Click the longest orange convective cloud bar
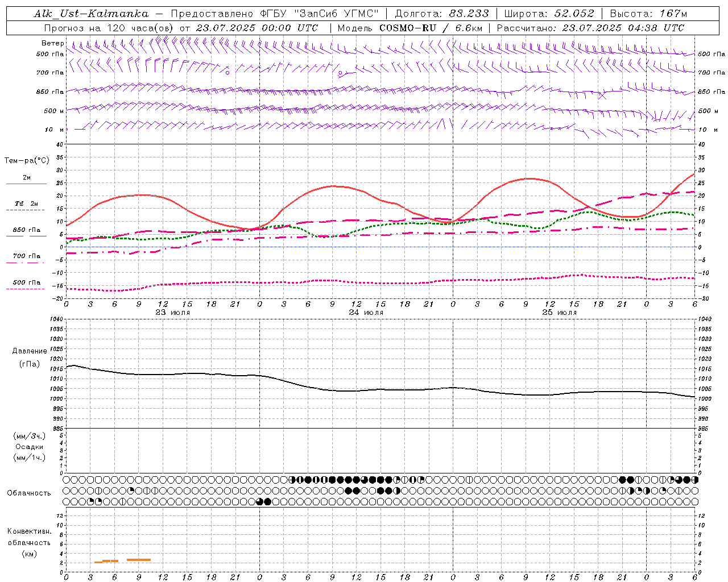The height and width of the screenshot is (582, 728). click(x=139, y=560)
